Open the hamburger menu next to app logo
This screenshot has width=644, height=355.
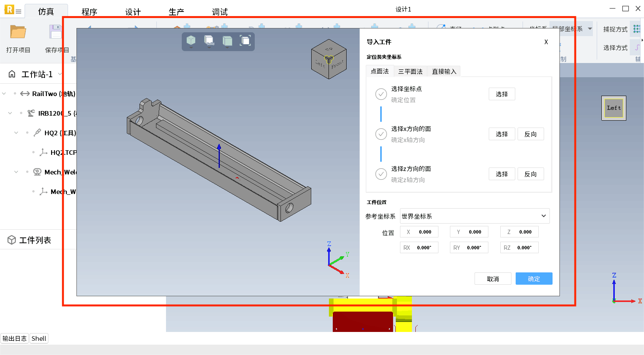[x=18, y=12]
